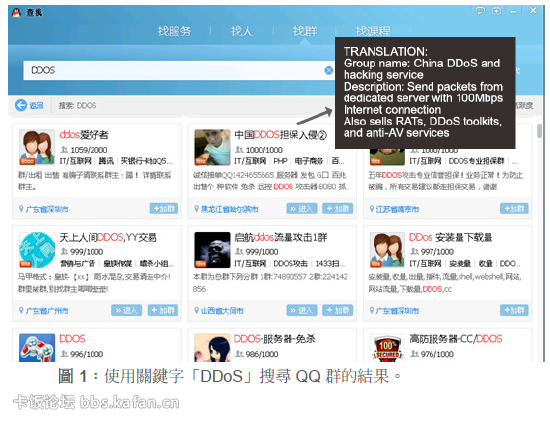Enter the 中国DDOS担保入侵② group with 进入
Screen dimensions: 550x423
pos(302,208)
